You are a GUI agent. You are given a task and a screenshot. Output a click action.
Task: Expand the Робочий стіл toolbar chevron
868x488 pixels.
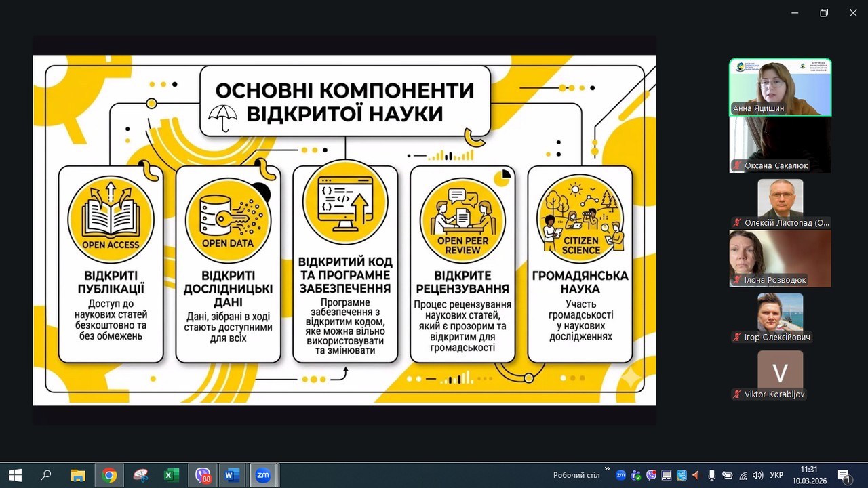point(607,469)
